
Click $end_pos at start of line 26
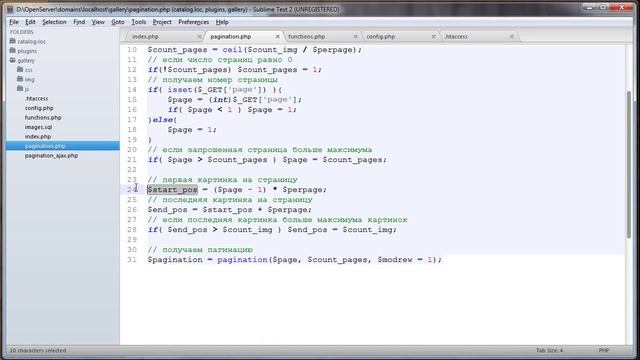167,210
